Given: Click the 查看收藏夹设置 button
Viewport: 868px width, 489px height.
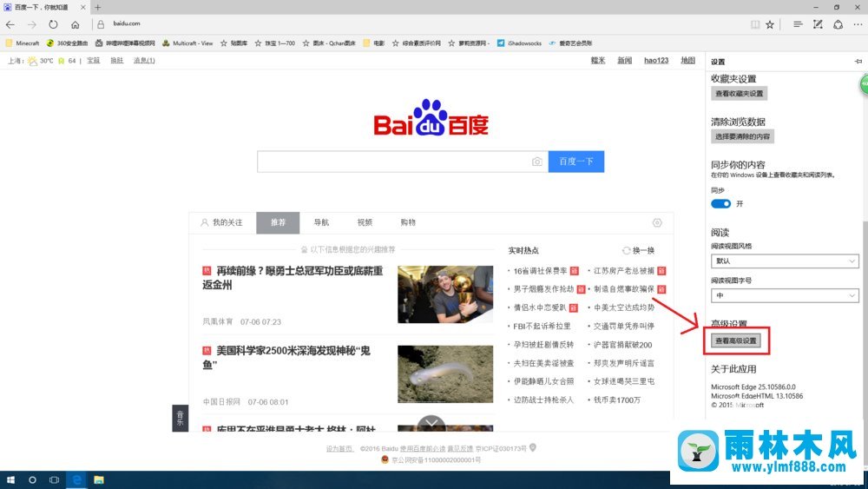Looking at the screenshot, I should pyautogui.click(x=739, y=94).
